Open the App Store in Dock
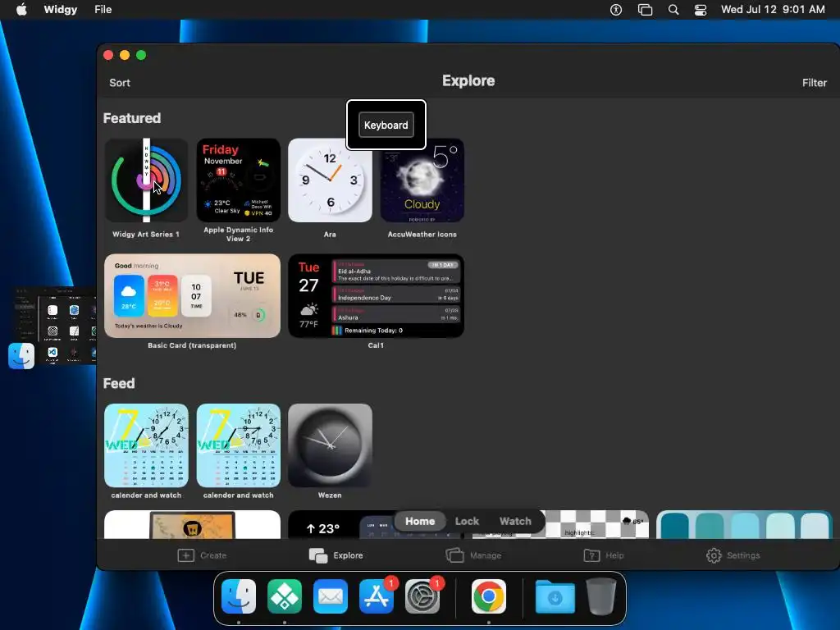Viewport: 840px width, 630px height. coord(376,596)
